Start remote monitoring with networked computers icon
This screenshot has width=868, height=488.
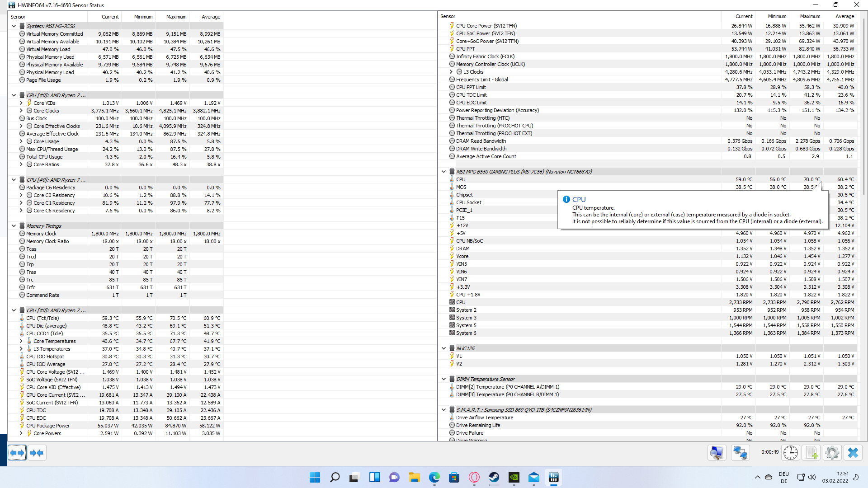pos(740,453)
